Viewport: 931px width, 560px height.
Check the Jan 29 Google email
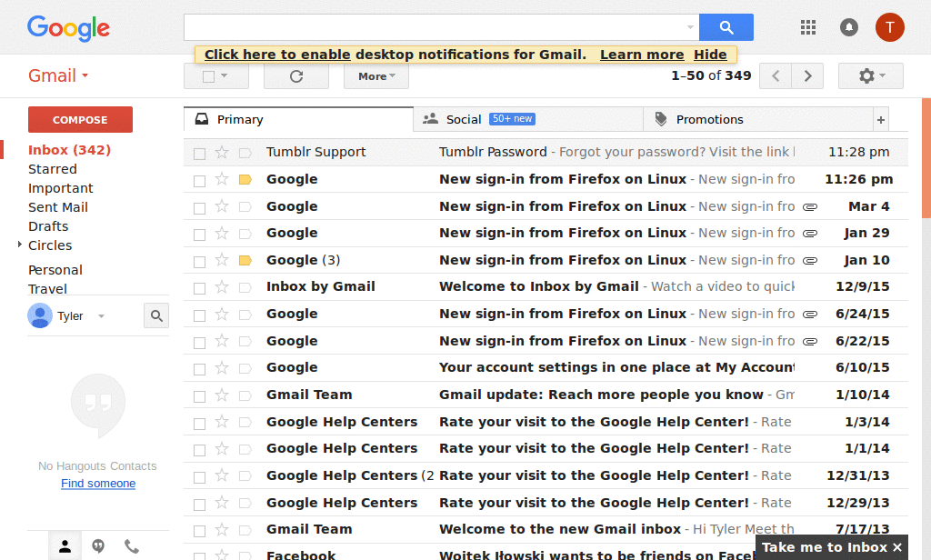click(199, 235)
